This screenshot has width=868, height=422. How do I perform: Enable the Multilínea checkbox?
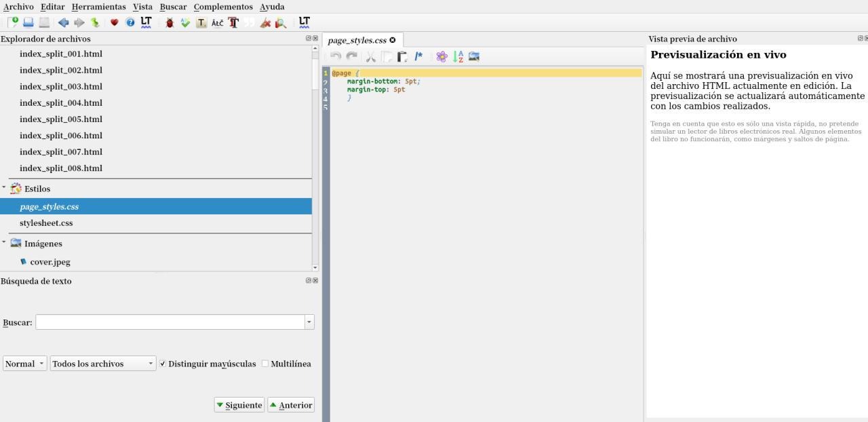point(265,364)
